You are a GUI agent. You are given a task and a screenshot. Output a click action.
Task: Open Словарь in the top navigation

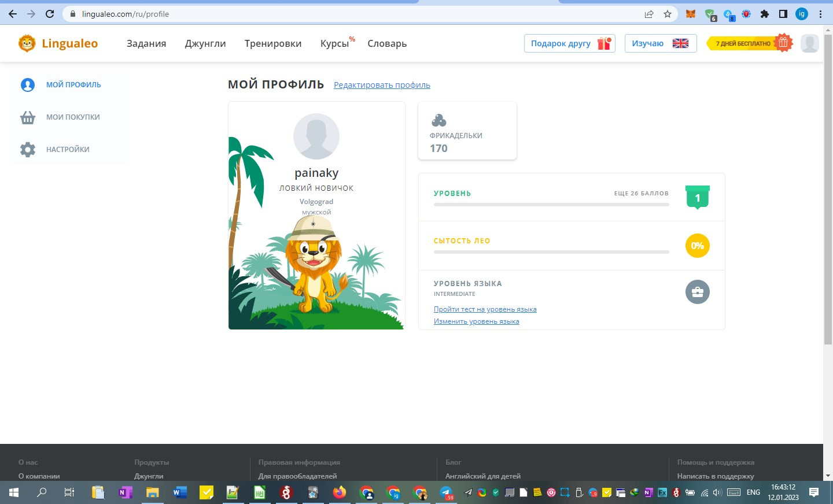387,43
